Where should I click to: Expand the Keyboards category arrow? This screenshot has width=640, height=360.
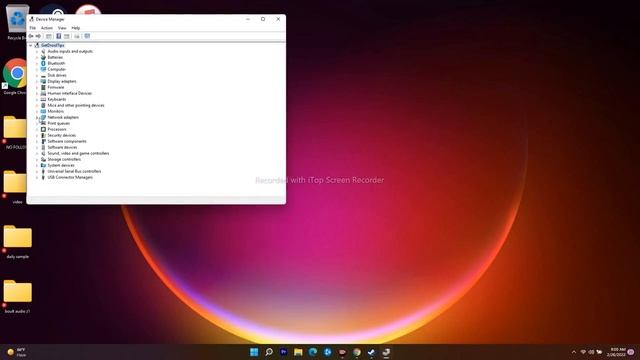tap(37, 99)
